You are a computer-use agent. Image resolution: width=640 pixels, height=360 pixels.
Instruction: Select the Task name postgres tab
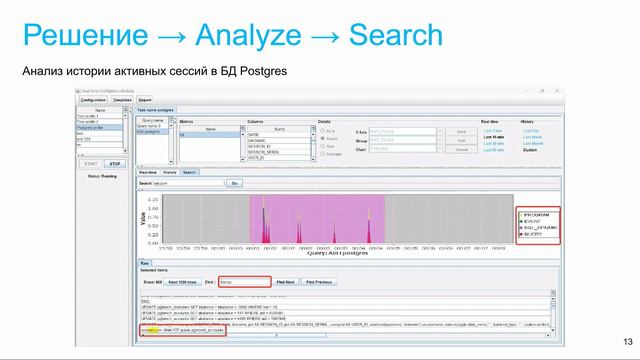155,110
